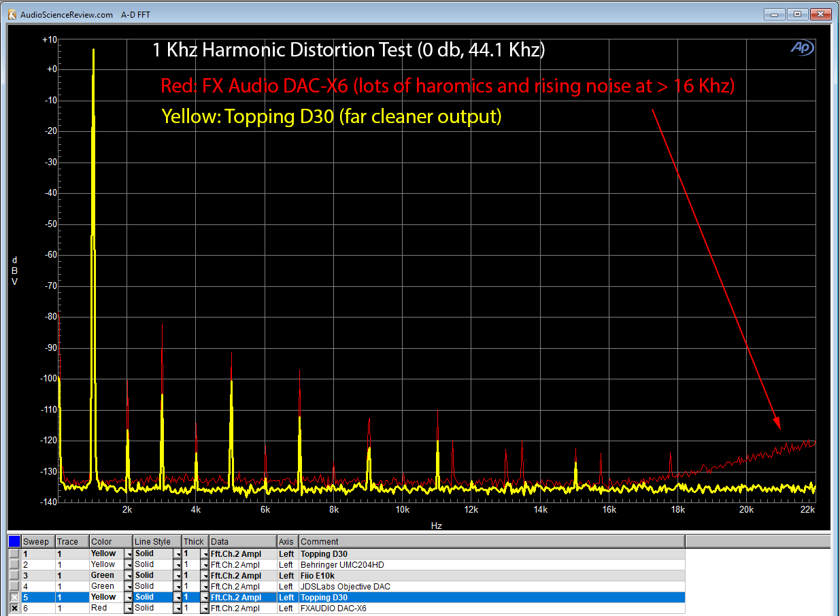Screen dimensions: 840x616
Task: Open color dropdown for sweep 1 row
Action: (x=129, y=554)
